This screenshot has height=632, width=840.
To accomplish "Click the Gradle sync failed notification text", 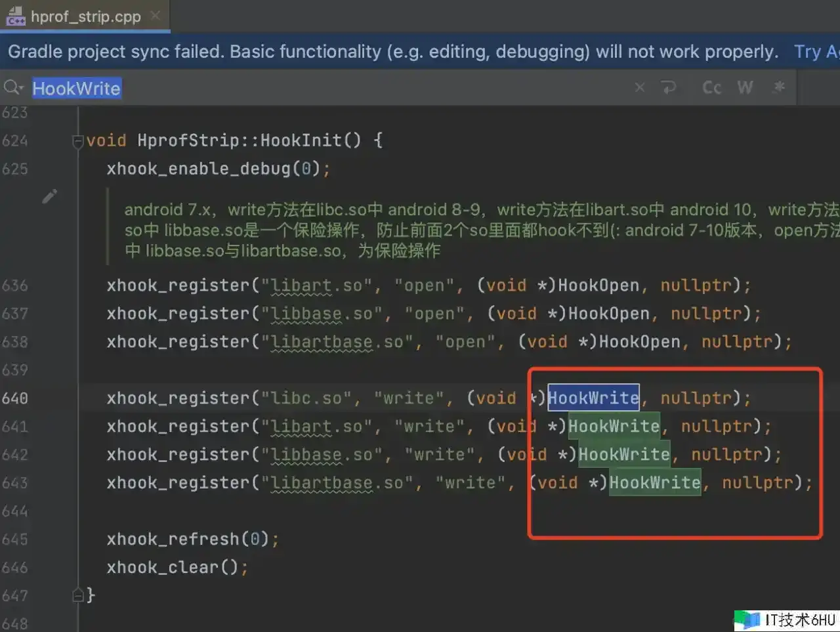I will tap(392, 52).
